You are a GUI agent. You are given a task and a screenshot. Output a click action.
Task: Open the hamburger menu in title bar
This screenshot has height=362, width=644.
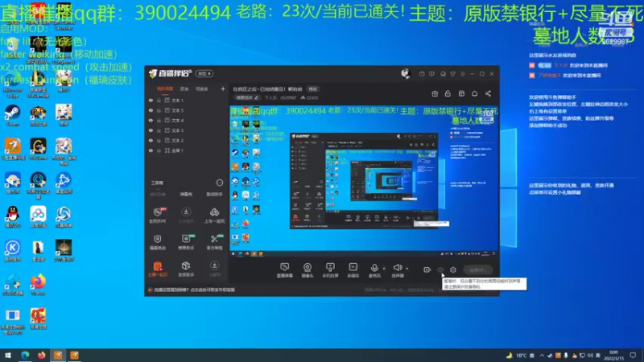tap(462, 74)
